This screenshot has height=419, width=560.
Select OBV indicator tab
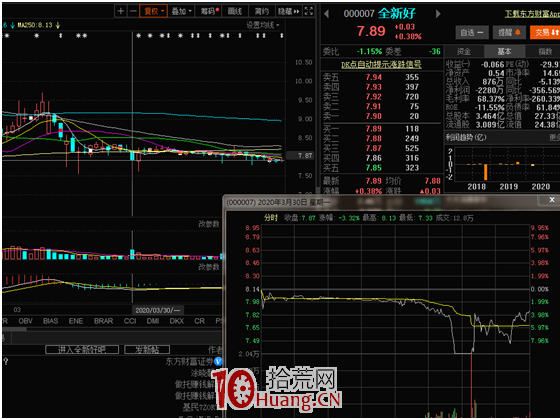25,321
